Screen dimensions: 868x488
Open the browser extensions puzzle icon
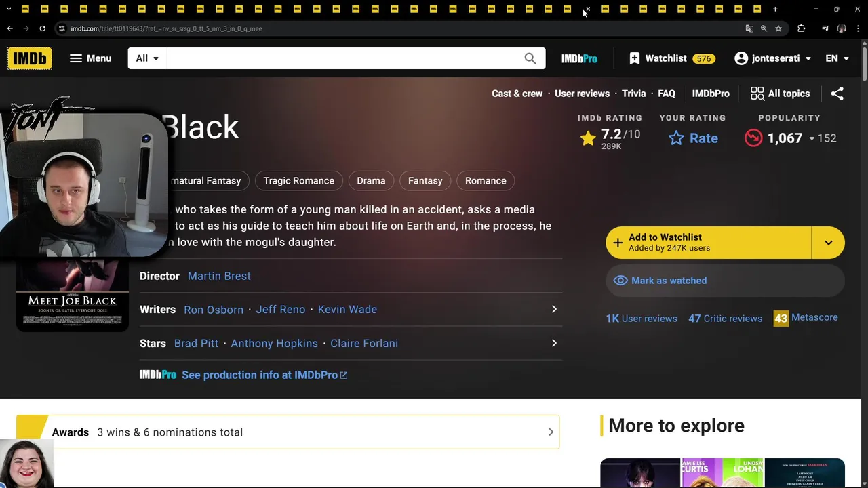pyautogui.click(x=802, y=28)
